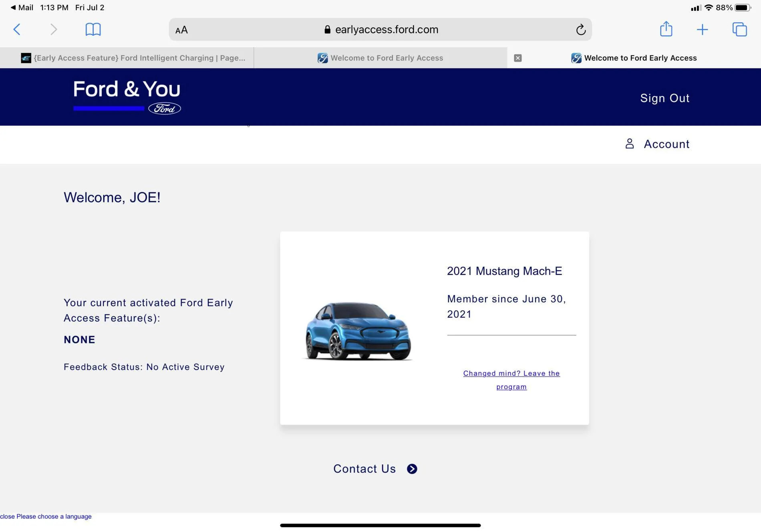Tap the lock icon in address bar
761x532 pixels.
pyautogui.click(x=327, y=29)
